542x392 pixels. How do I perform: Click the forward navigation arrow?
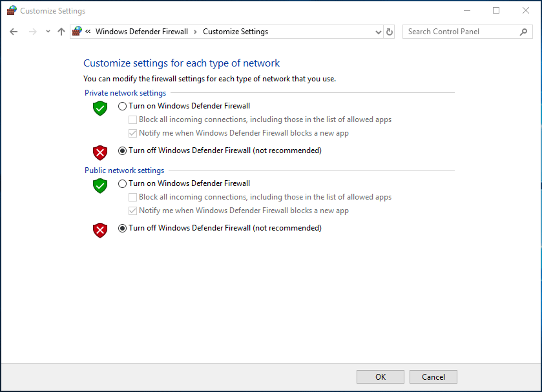pyautogui.click(x=30, y=31)
